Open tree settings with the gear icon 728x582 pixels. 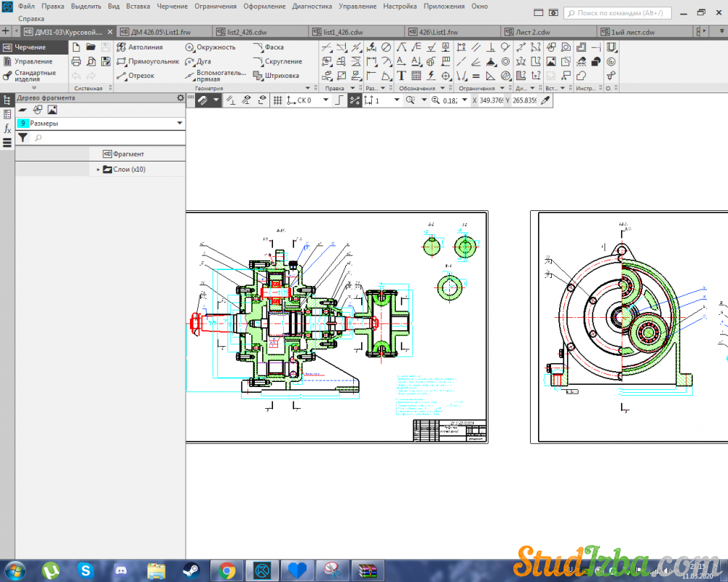tap(180, 97)
